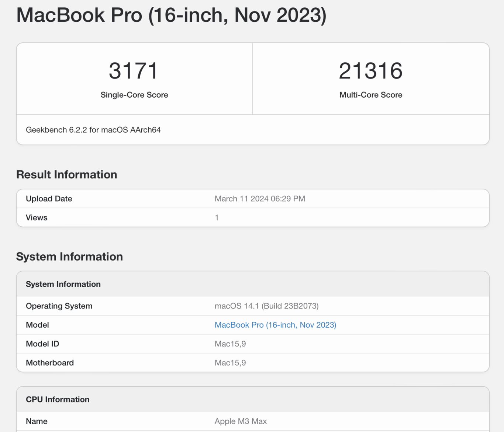The height and width of the screenshot is (432, 504).
Task: Click the Geekbench 6.2.2 version text
Action: click(x=93, y=130)
